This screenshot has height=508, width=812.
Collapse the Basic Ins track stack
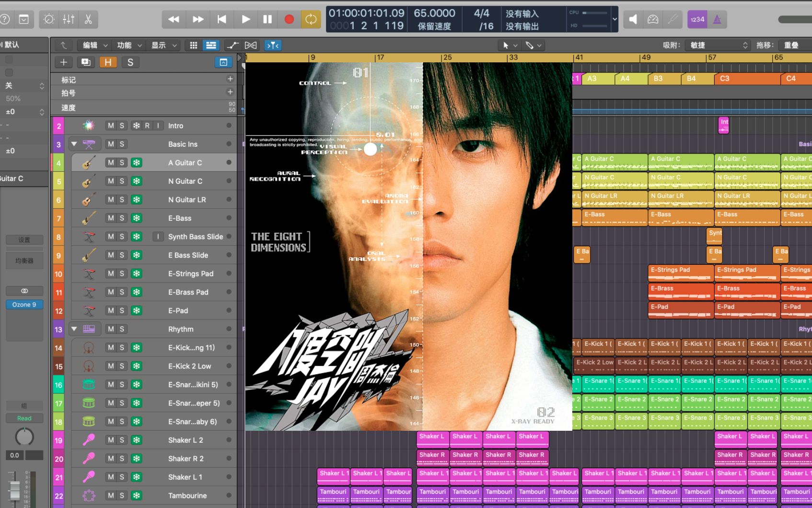pos(74,143)
